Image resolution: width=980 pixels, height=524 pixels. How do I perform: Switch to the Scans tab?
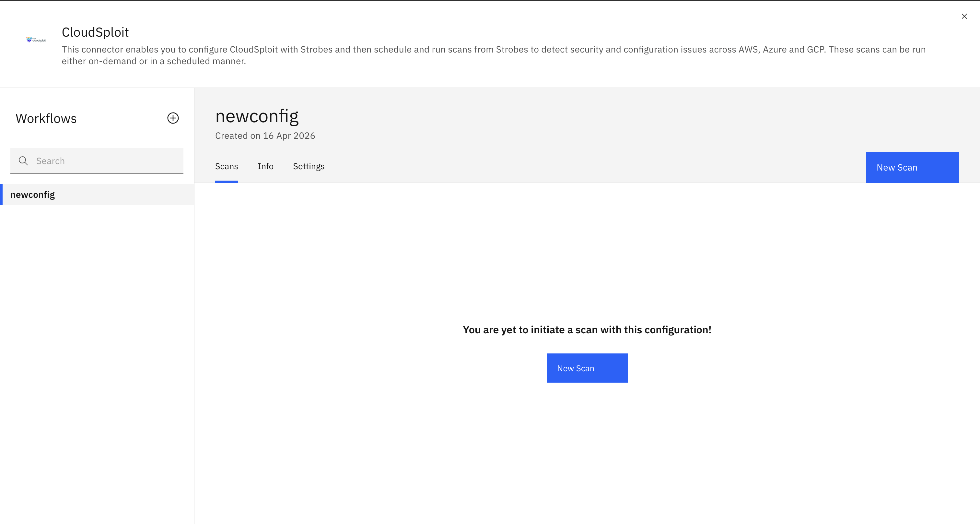(226, 166)
